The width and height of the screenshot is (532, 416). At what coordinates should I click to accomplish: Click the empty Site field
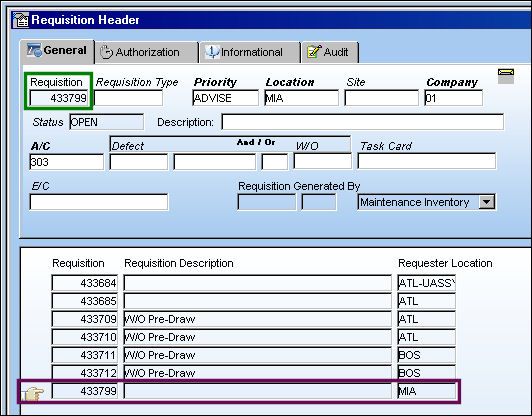tap(382, 98)
